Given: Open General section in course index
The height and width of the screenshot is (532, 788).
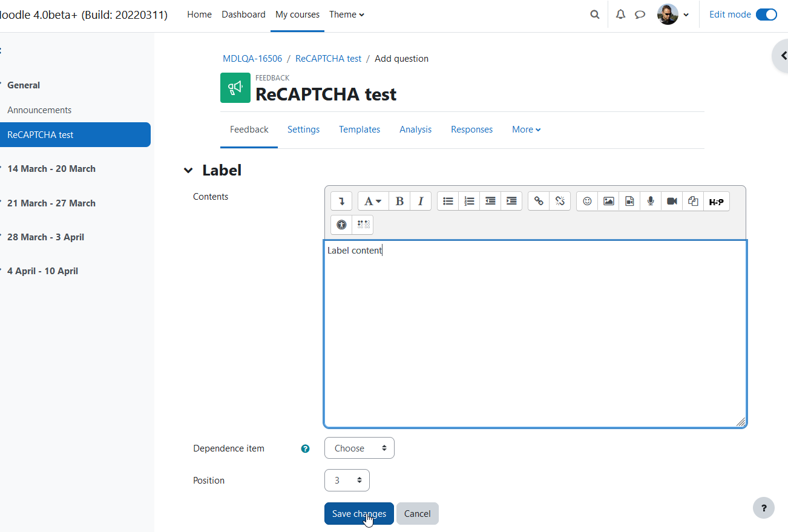Looking at the screenshot, I should pos(24,85).
